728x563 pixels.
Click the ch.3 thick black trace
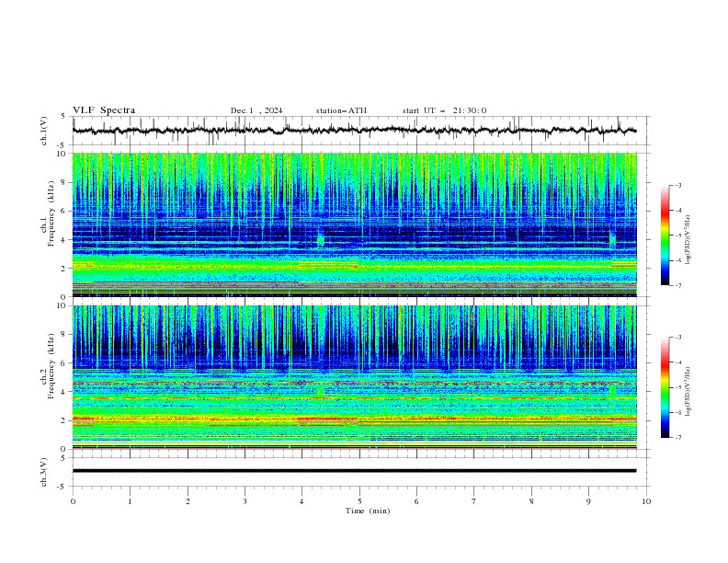point(354,471)
